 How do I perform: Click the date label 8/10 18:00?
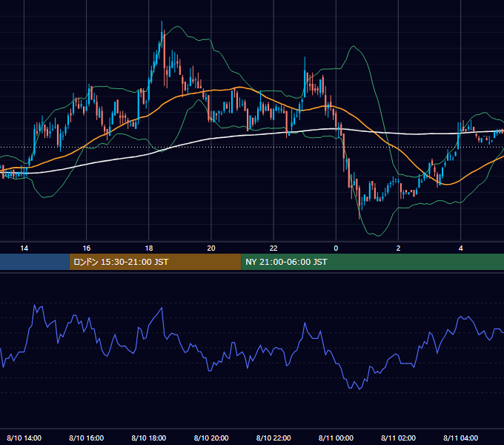pos(149,438)
